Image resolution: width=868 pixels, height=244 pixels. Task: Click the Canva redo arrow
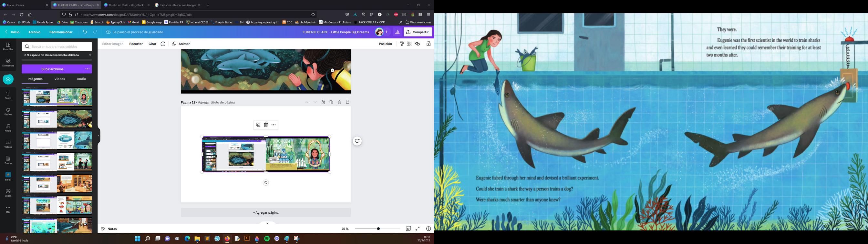[x=95, y=32]
